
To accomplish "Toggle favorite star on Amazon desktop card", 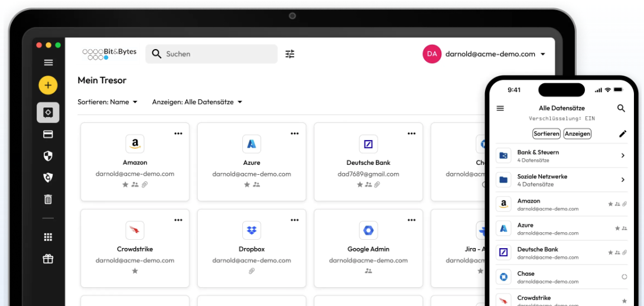I will pyautogui.click(x=125, y=185).
